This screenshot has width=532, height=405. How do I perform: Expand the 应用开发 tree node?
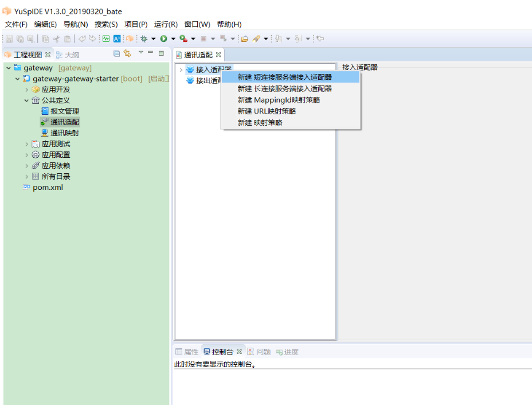click(x=26, y=89)
